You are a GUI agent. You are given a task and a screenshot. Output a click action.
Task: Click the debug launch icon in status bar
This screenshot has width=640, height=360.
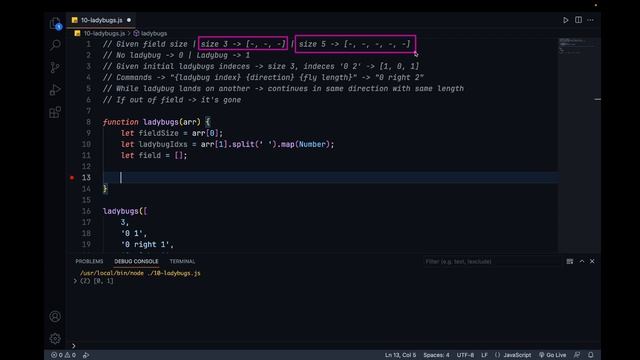click(86, 355)
